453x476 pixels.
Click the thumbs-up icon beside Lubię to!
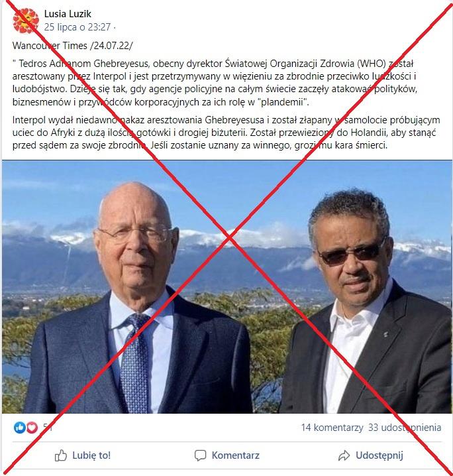61,455
